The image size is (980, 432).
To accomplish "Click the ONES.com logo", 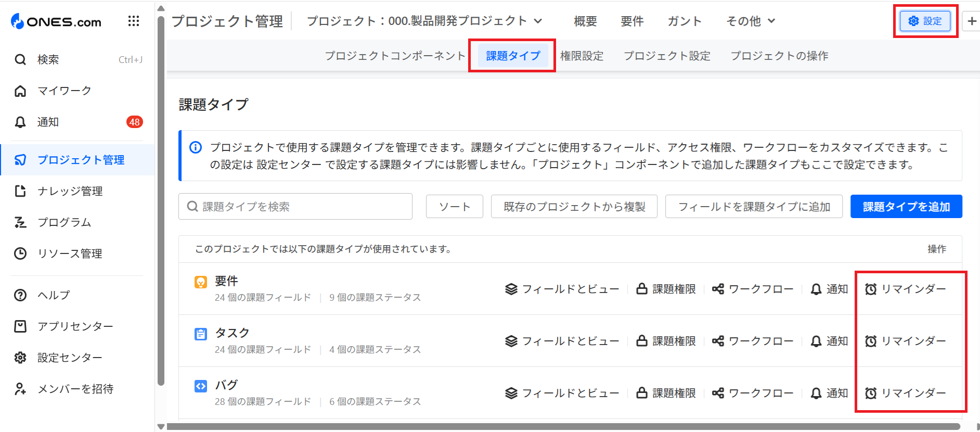I will coord(56,21).
